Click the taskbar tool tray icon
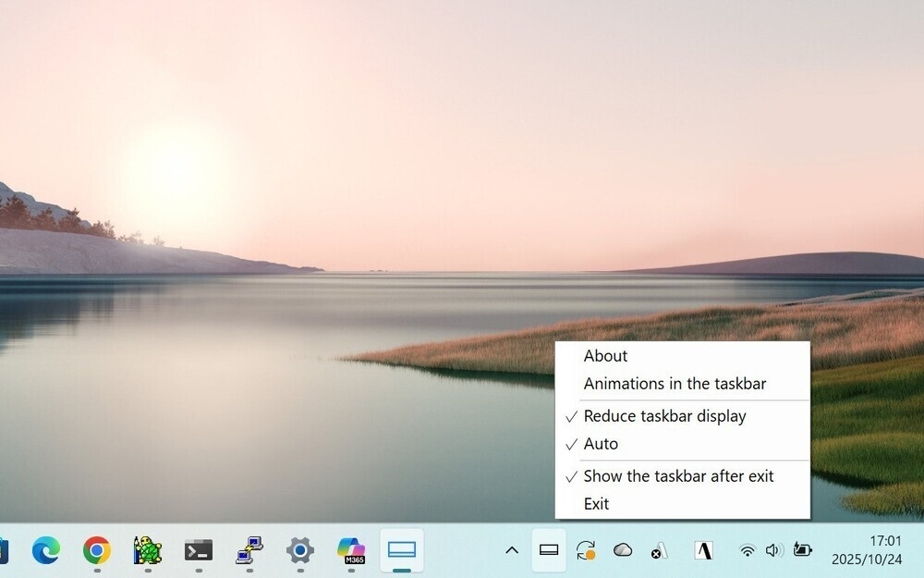 pyautogui.click(x=549, y=551)
